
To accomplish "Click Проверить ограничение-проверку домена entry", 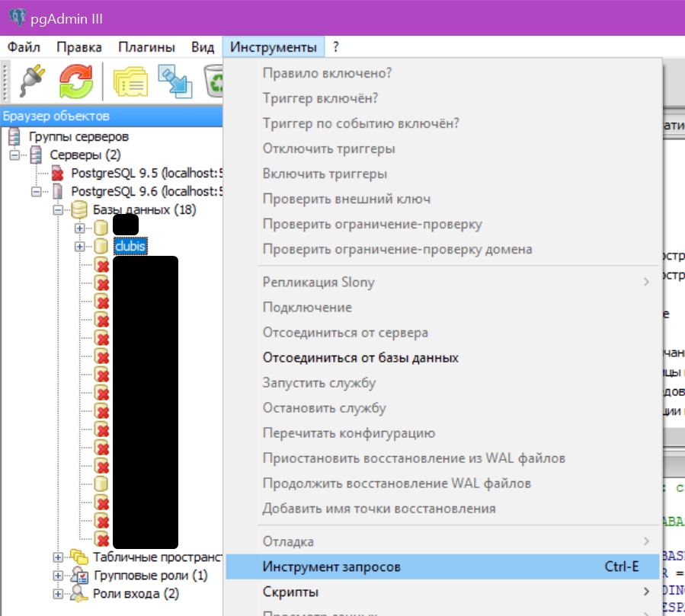I will click(x=442, y=249).
